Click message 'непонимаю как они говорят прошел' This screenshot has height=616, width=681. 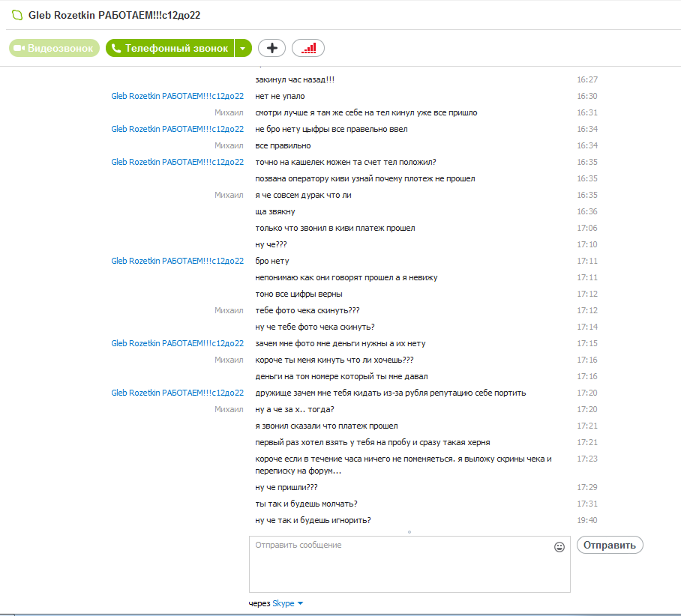click(x=346, y=278)
